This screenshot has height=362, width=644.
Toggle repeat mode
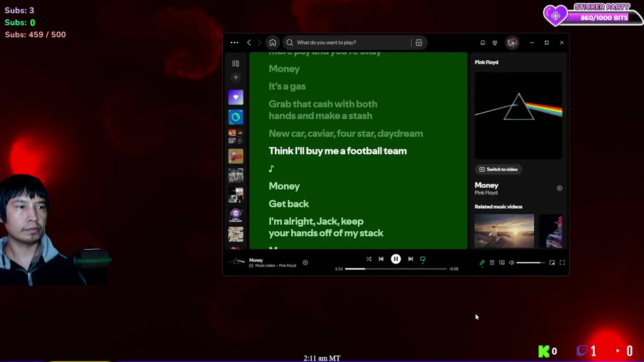(x=423, y=259)
